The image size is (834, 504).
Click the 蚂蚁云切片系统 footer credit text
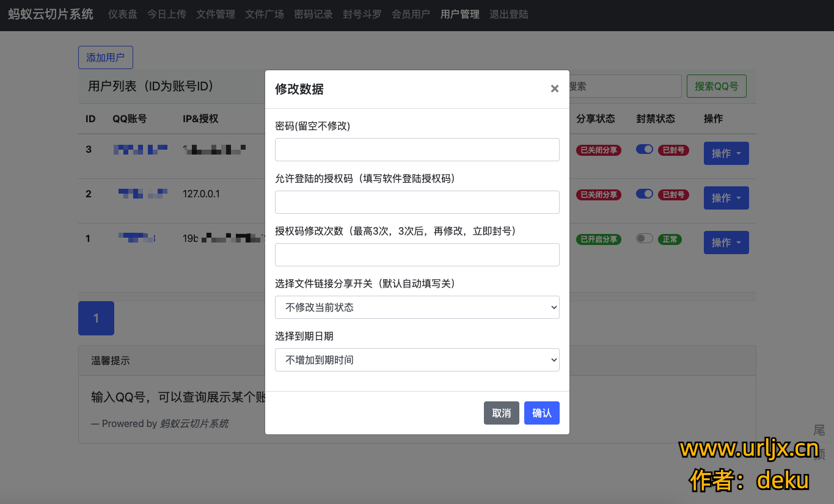194,423
